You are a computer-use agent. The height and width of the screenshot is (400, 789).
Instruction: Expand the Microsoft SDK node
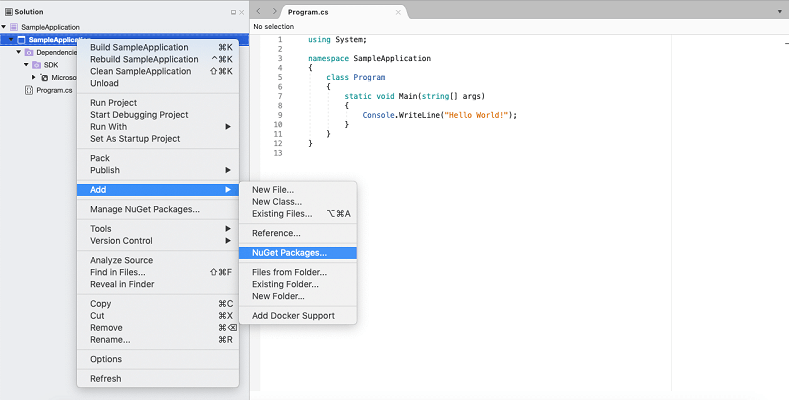pyautogui.click(x=34, y=77)
